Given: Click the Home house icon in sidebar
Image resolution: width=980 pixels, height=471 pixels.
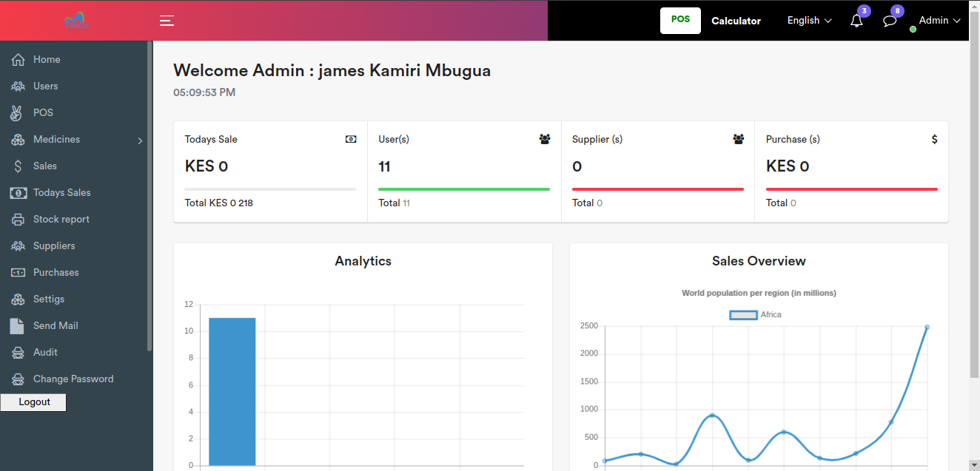Looking at the screenshot, I should (x=19, y=60).
